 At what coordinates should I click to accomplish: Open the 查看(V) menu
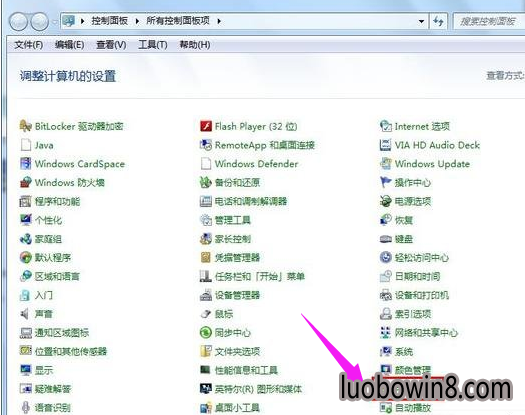point(111,45)
